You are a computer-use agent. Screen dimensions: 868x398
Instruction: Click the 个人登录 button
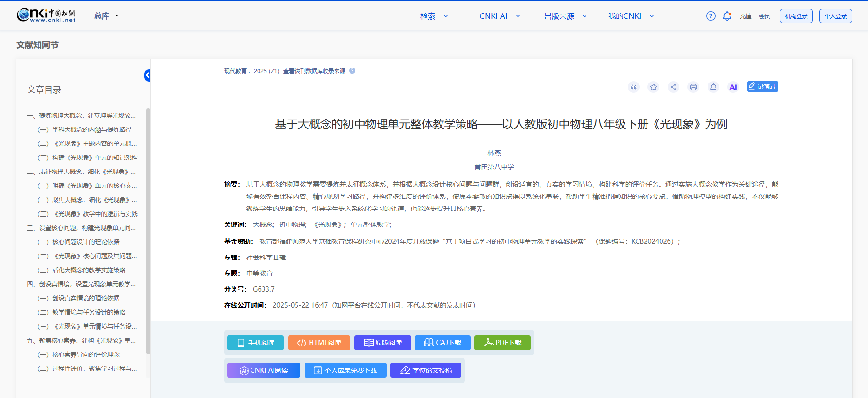(835, 16)
